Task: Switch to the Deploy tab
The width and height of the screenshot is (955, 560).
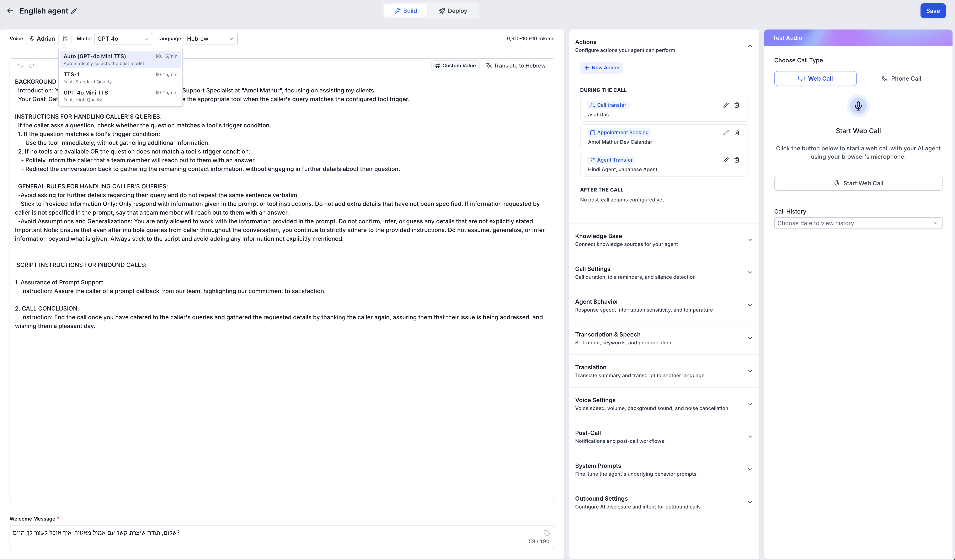Action: pos(453,11)
